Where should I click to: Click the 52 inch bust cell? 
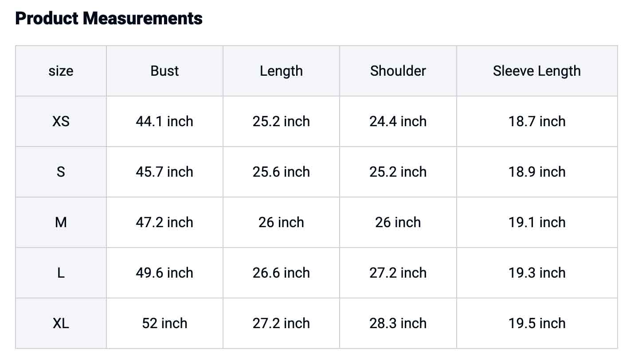pyautogui.click(x=164, y=323)
